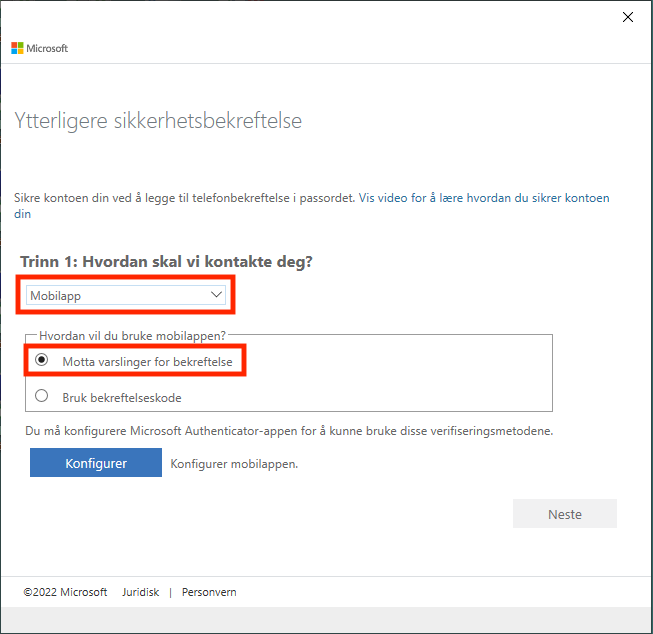Close the security verification dialog
Screen dimensions: 653x634
click(628, 17)
